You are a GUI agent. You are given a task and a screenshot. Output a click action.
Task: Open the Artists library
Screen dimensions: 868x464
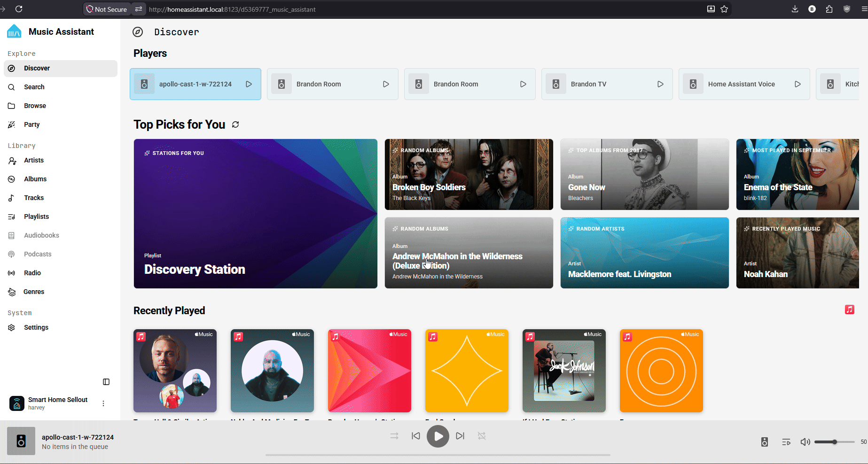(x=61, y=160)
